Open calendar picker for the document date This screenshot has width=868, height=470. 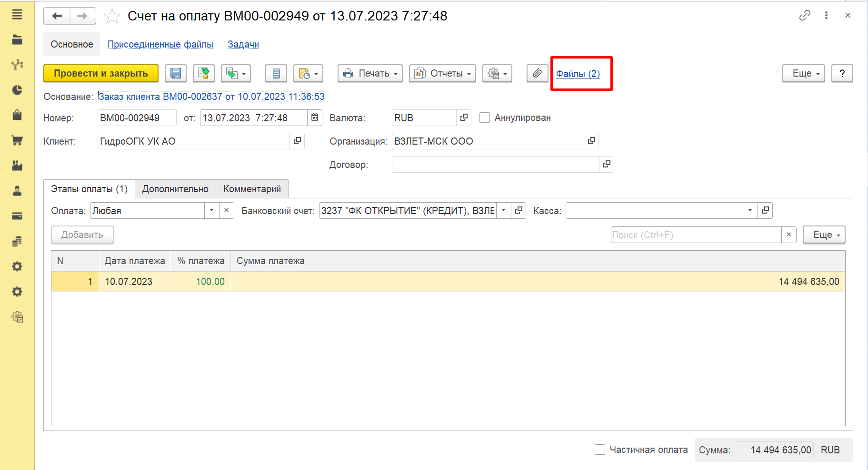click(315, 117)
